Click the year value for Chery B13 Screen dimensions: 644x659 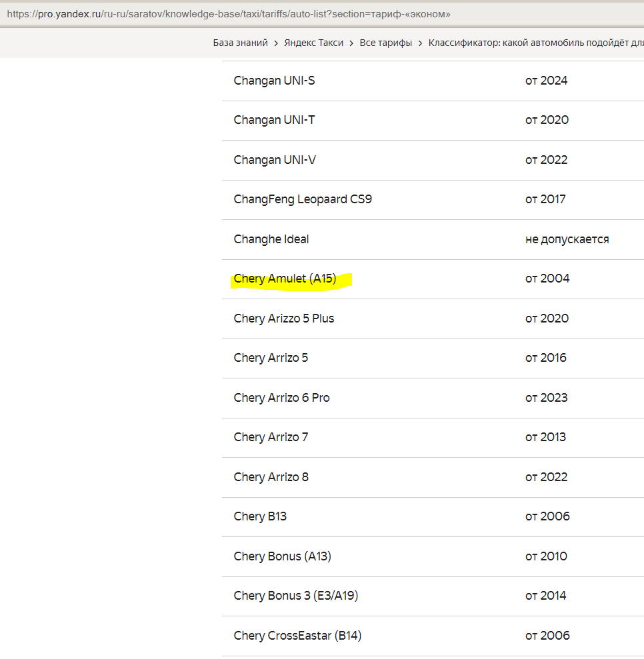[547, 516]
